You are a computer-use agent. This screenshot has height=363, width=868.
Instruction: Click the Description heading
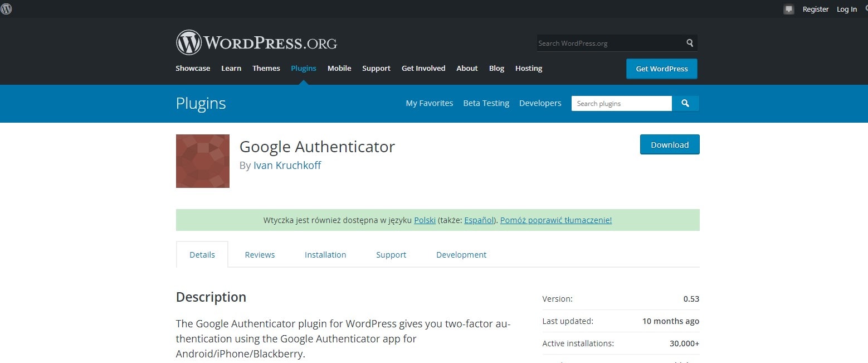click(211, 297)
